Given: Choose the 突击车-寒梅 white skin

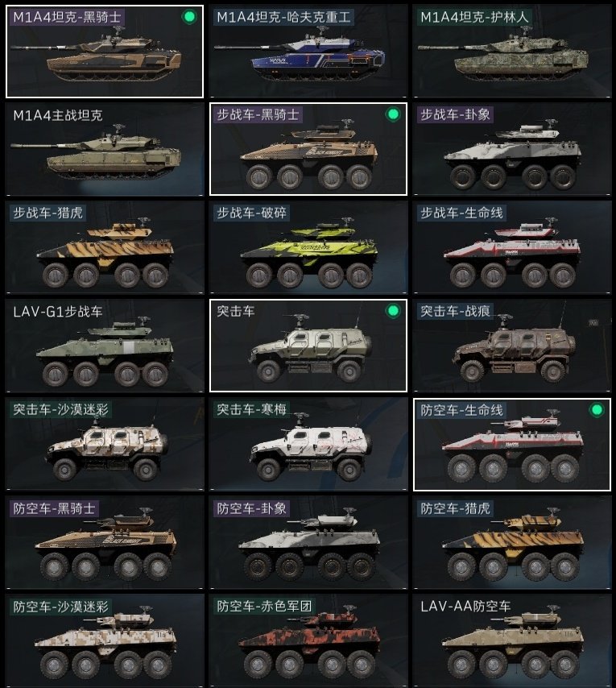Looking at the screenshot, I should [308, 444].
